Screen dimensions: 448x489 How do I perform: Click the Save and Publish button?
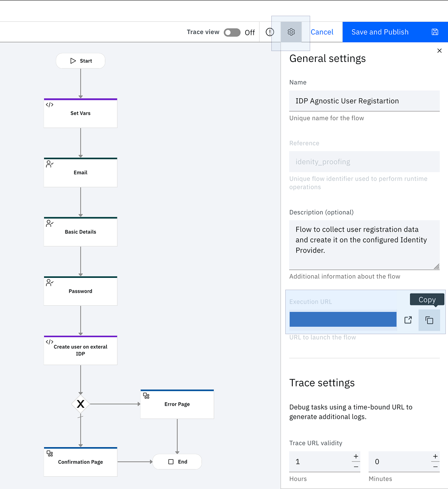tap(395, 32)
